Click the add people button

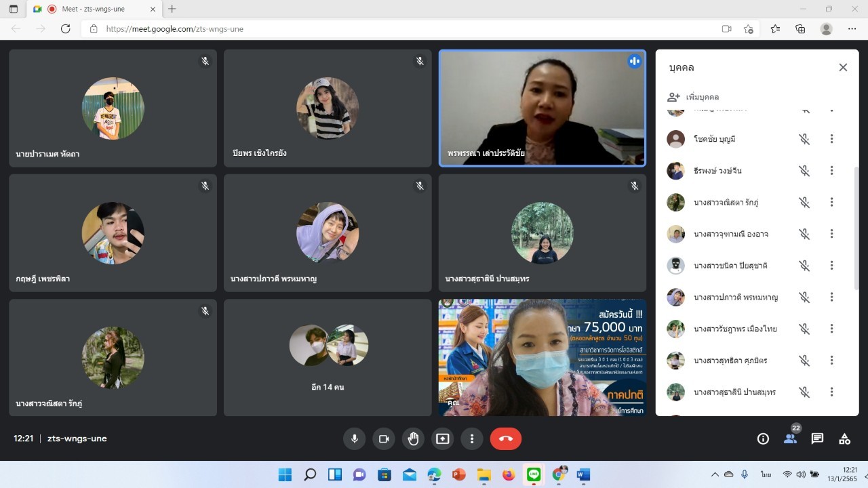click(694, 97)
